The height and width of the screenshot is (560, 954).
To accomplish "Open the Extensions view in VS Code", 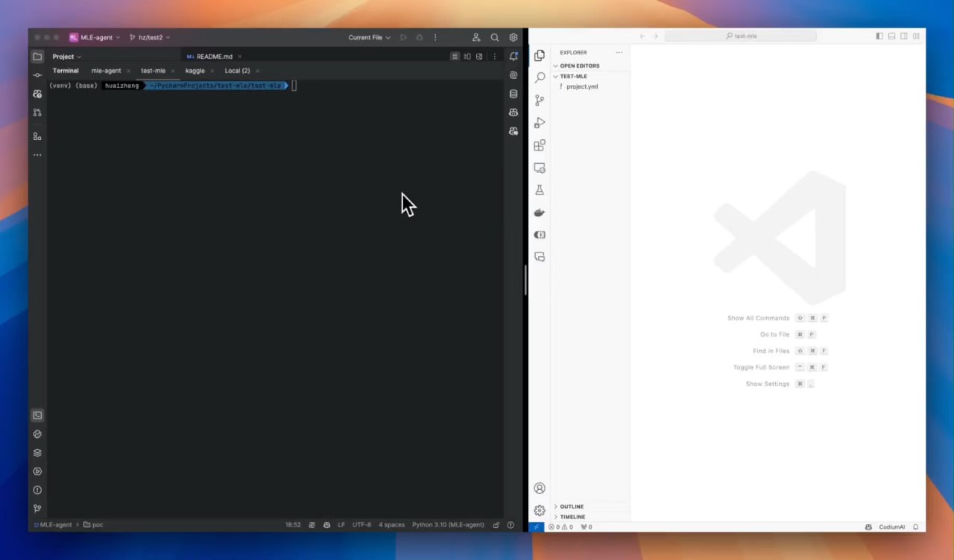I will pos(540,145).
